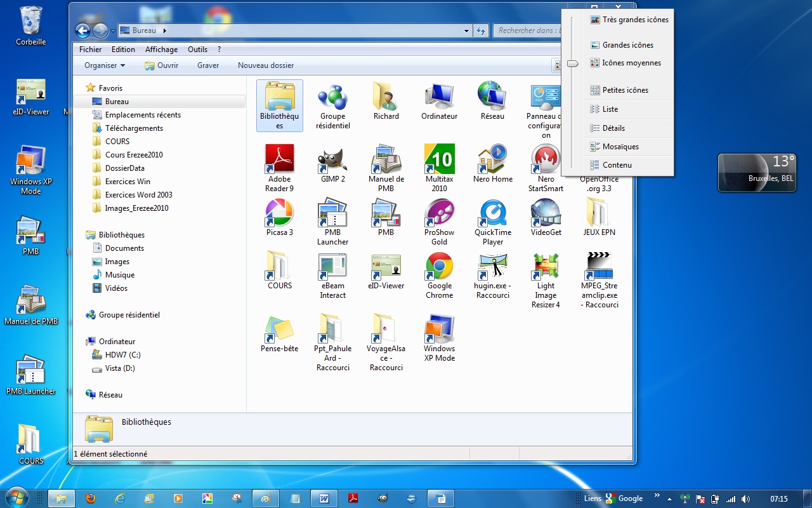Select the JEUX EPN folder icon

pyautogui.click(x=599, y=217)
